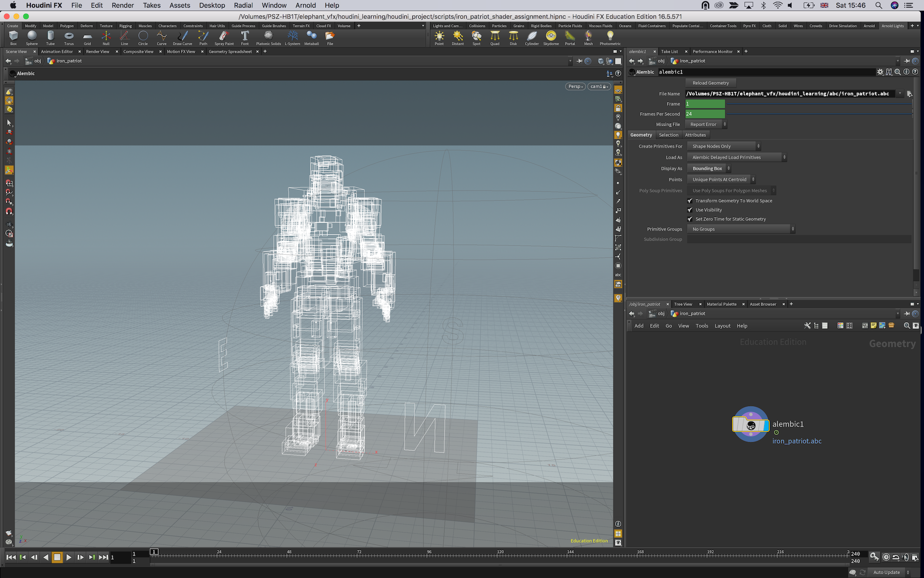Click the alembic1 node icon

click(750, 424)
